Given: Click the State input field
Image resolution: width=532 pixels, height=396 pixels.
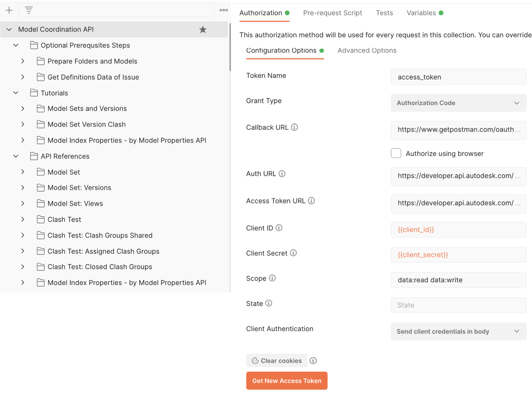Looking at the screenshot, I should point(458,305).
